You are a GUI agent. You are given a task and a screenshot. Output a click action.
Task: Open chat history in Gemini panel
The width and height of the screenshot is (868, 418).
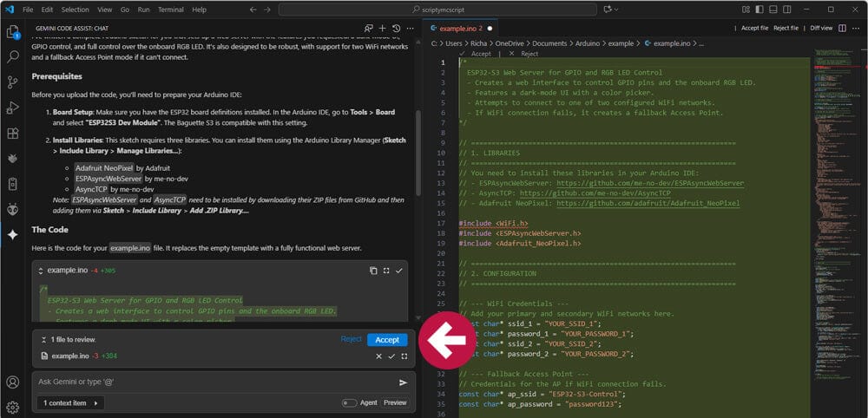coord(396,28)
